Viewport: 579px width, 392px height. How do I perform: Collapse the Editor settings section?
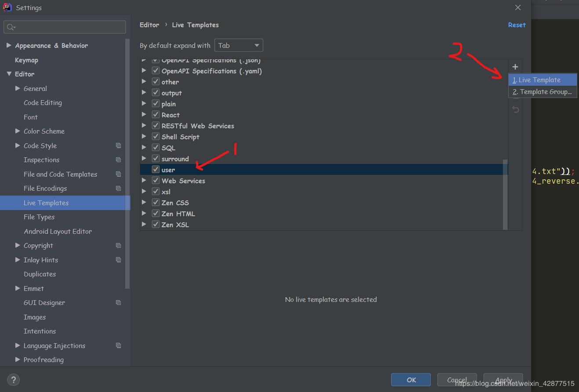[9, 74]
